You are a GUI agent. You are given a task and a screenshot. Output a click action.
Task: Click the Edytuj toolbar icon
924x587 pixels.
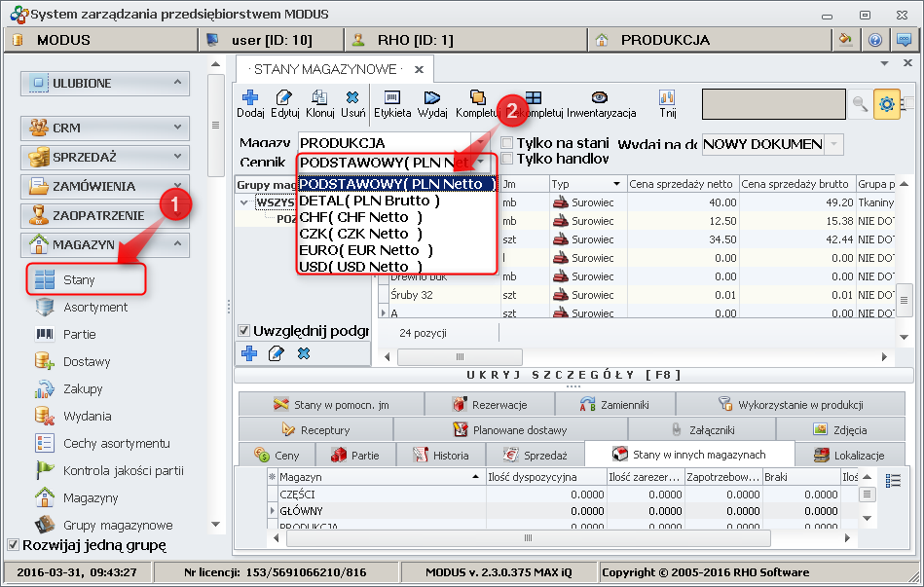pos(284,98)
